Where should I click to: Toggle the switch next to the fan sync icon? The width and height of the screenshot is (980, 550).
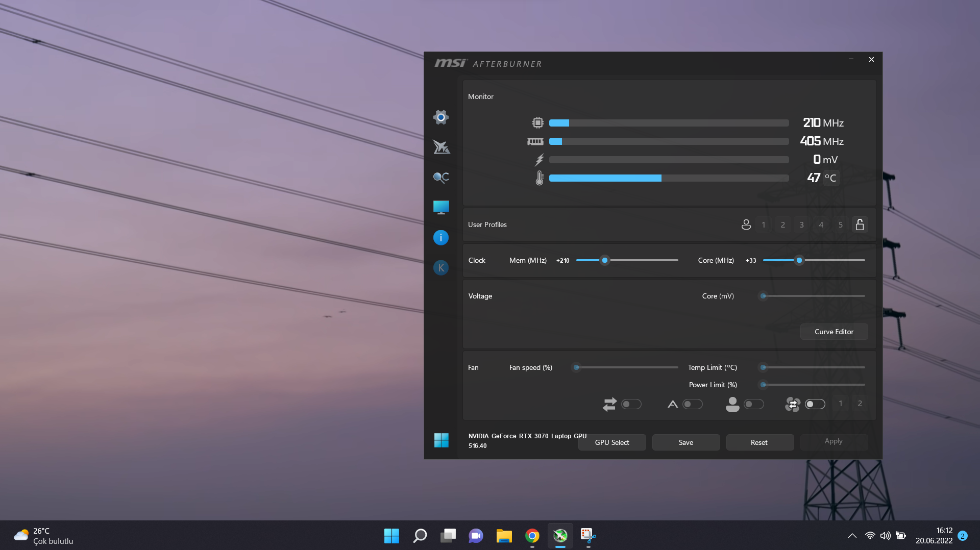pyautogui.click(x=815, y=404)
